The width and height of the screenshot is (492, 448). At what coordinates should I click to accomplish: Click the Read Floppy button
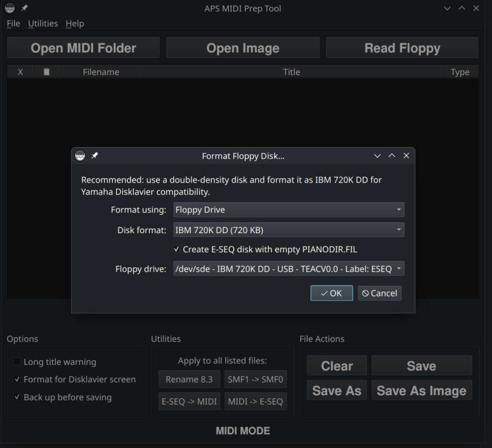pos(402,48)
